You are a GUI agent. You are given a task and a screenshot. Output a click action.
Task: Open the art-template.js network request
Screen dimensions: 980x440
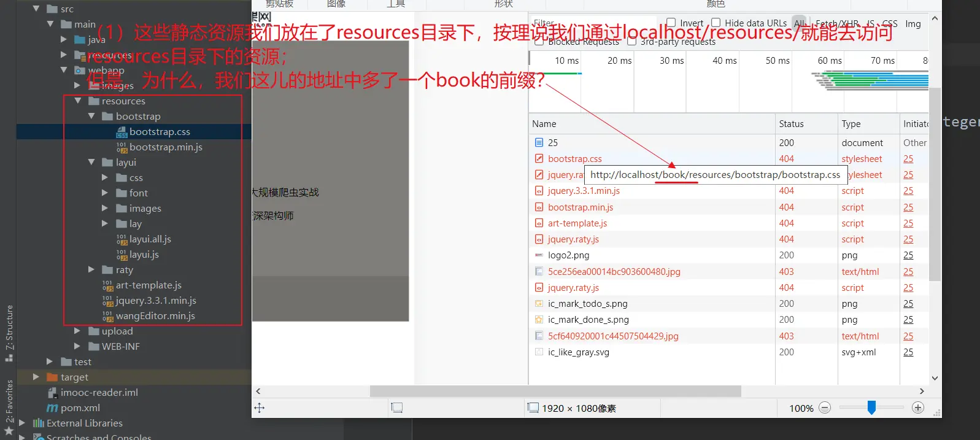click(x=577, y=223)
